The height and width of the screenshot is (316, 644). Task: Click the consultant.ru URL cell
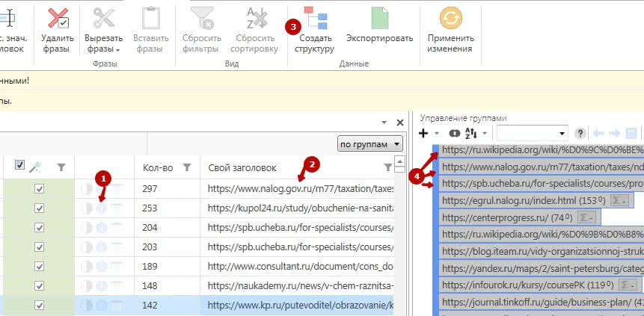click(297, 266)
